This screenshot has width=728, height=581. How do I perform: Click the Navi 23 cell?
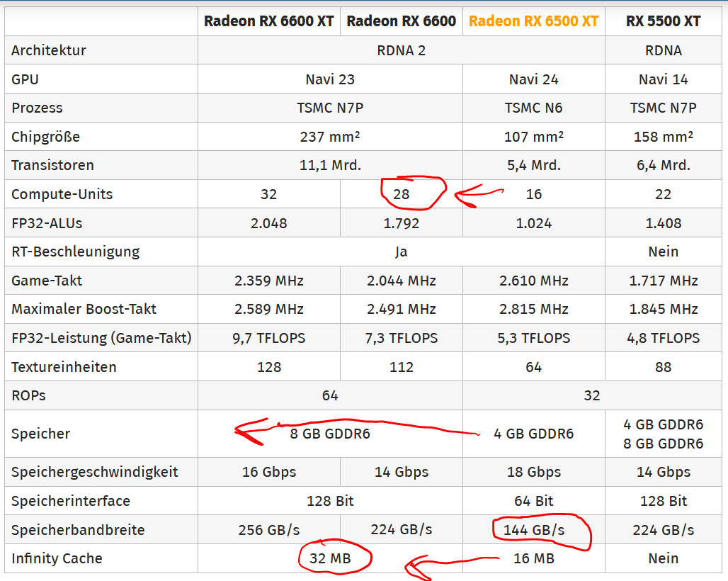tap(330, 79)
